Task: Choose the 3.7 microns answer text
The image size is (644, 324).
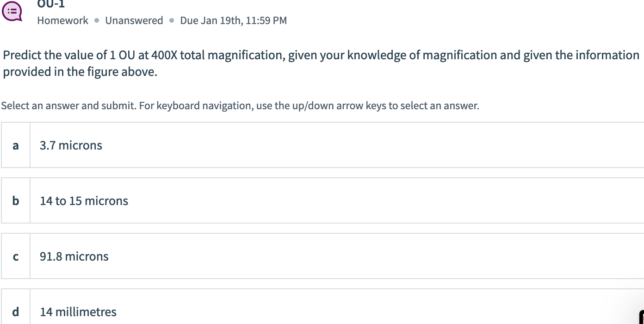Action: [x=71, y=145]
